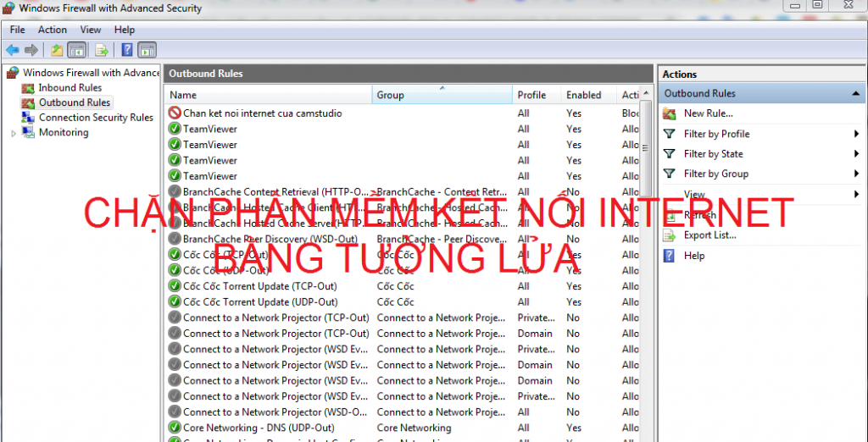Image resolution: width=868 pixels, height=442 pixels.
Task: Sort by the Profile column header
Action: pyautogui.click(x=537, y=95)
